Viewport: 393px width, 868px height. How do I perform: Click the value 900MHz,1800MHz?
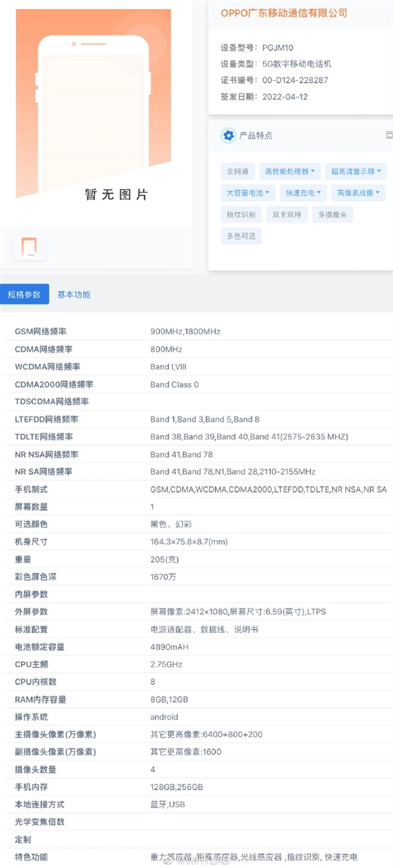click(185, 332)
